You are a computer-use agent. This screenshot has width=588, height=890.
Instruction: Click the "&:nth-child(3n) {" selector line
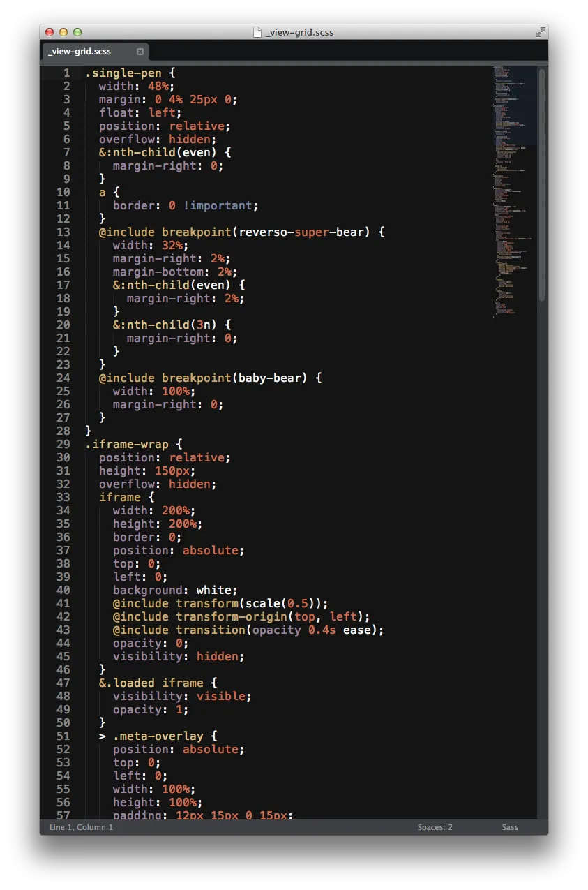pyautogui.click(x=172, y=325)
